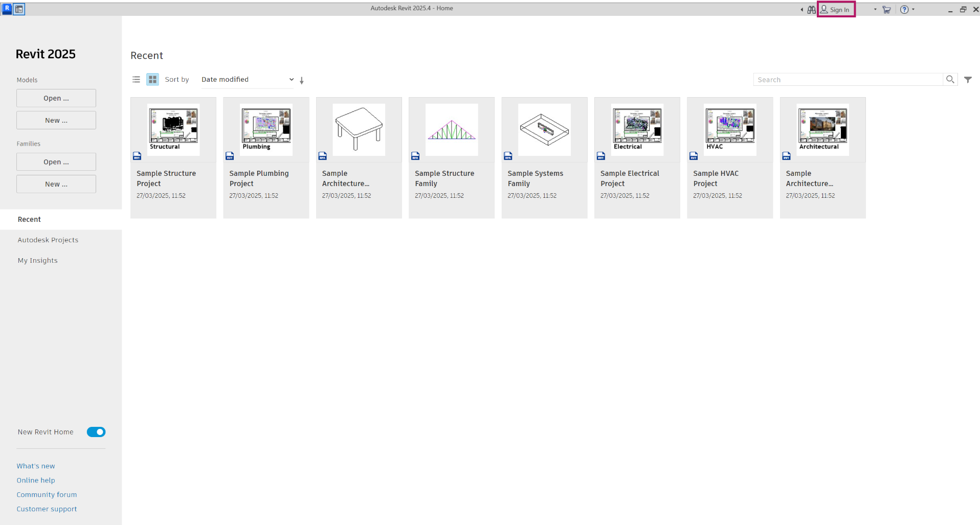This screenshot has height=525, width=980.
Task: Click RVT file icon on HVAC Project card
Action: pos(694,156)
